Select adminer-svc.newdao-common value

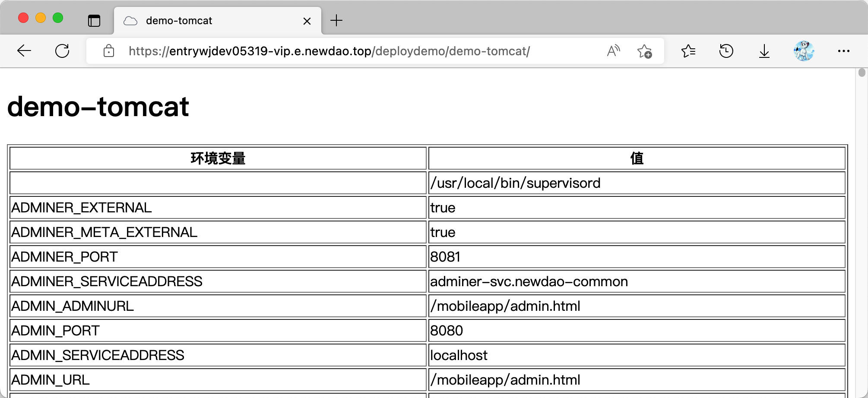tap(529, 281)
